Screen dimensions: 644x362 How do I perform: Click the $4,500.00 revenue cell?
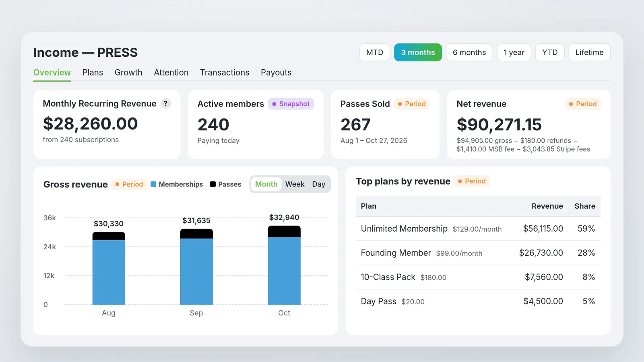point(543,301)
